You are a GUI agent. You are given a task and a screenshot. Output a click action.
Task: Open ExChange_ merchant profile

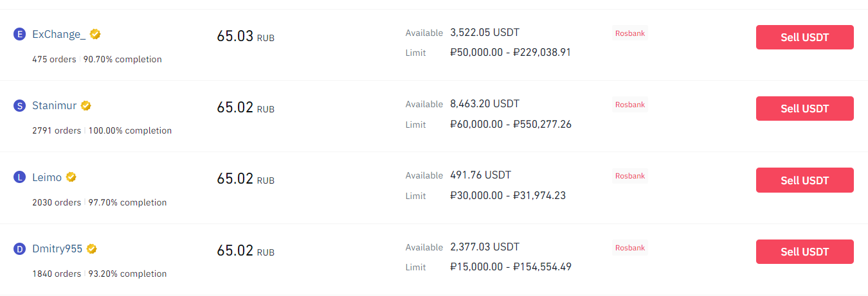[x=59, y=35]
